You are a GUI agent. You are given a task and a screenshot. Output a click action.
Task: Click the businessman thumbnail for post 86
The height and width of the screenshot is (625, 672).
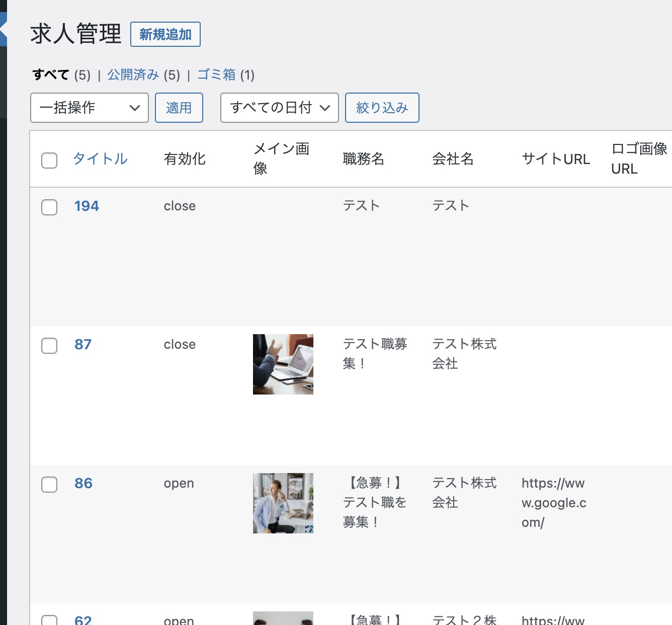283,503
